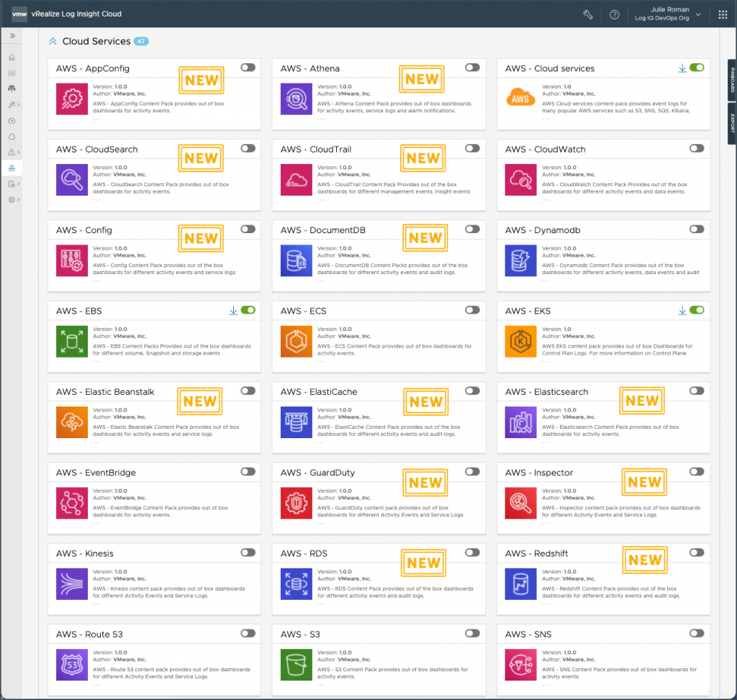Open the AWS - RDS card title
Image resolution: width=737 pixels, height=700 pixels.
pyautogui.click(x=304, y=553)
